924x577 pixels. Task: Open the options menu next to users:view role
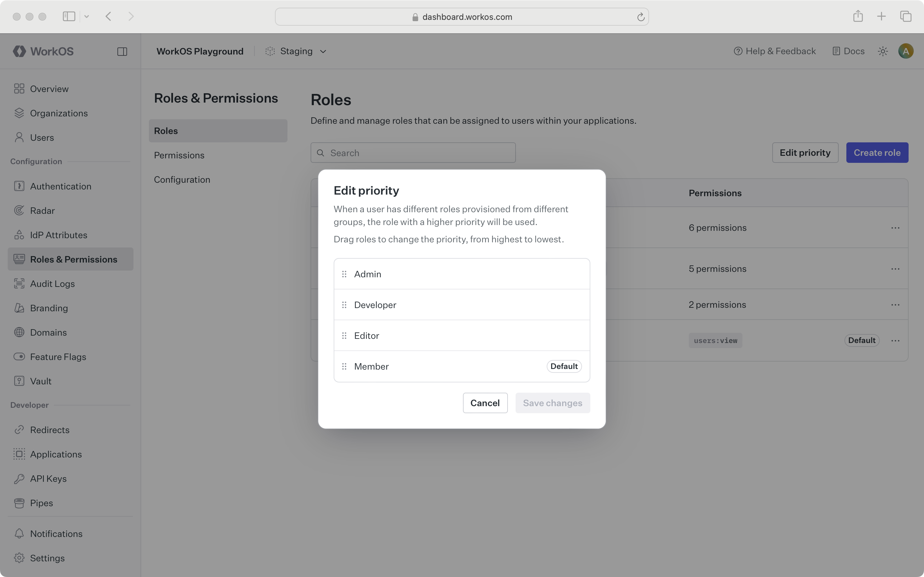click(x=896, y=340)
